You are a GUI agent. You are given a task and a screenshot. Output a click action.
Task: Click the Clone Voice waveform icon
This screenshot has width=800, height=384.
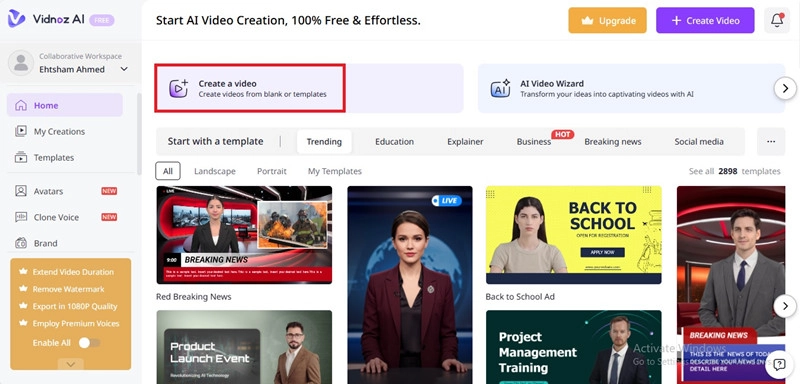coord(21,217)
